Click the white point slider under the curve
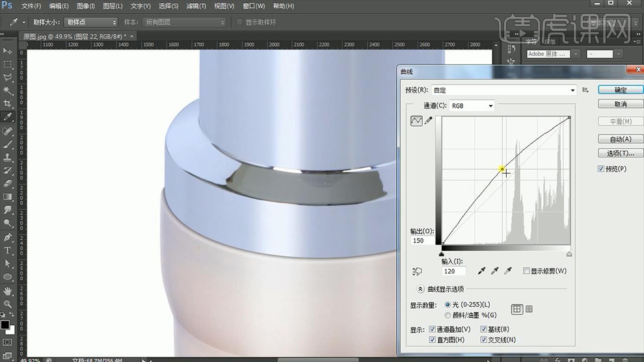 click(569, 254)
